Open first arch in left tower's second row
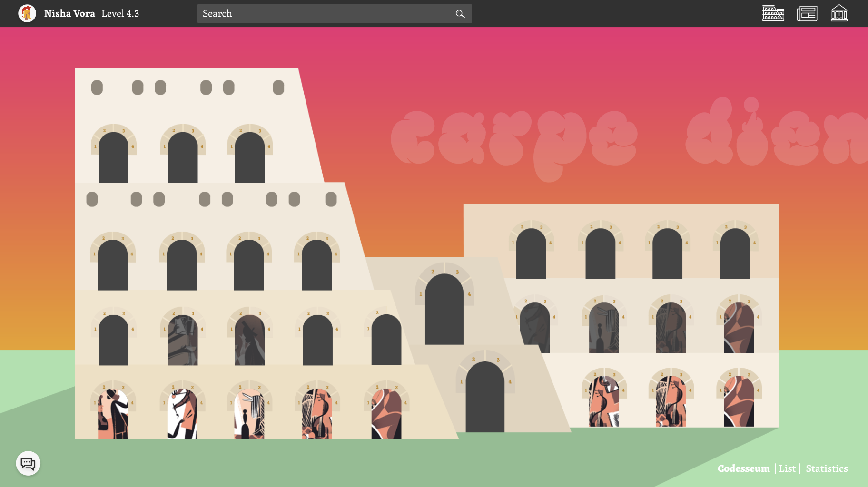Viewport: 868px width, 487px height. pyautogui.click(x=112, y=265)
